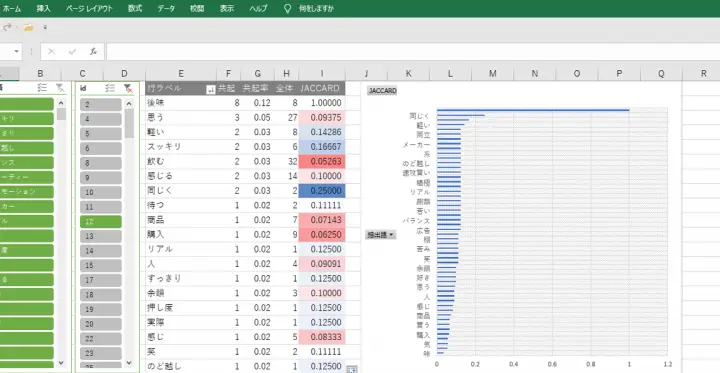Open the 表示 ribbon tab

point(227,8)
